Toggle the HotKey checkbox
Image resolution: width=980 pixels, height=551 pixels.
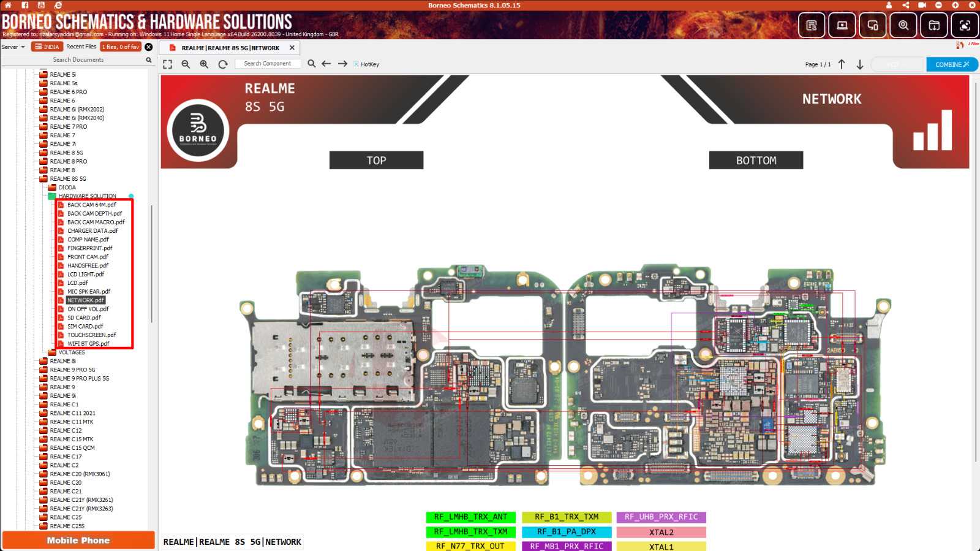pyautogui.click(x=356, y=64)
